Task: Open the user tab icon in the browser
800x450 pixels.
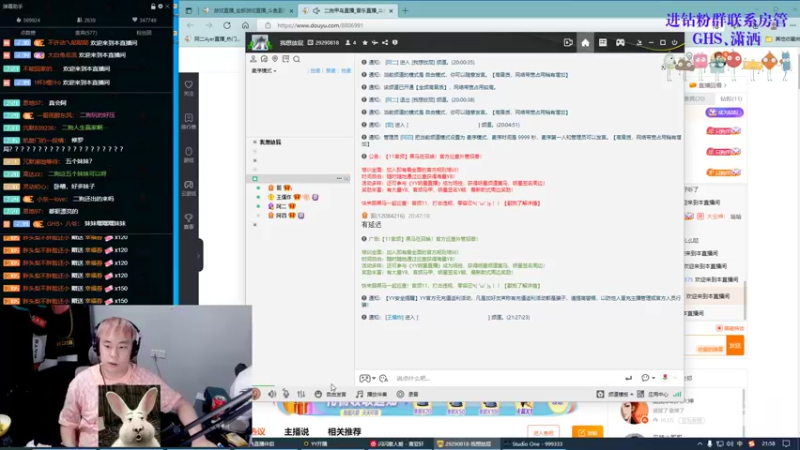Action: click(x=189, y=11)
